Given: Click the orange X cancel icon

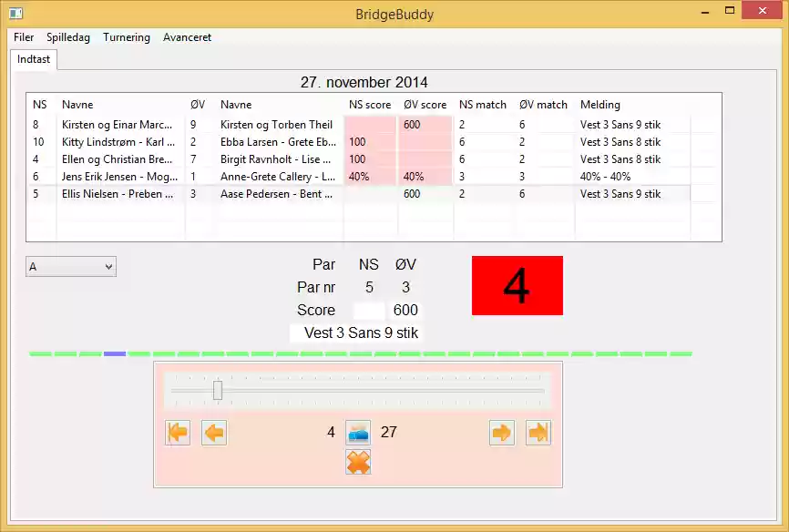Looking at the screenshot, I should click(x=357, y=462).
